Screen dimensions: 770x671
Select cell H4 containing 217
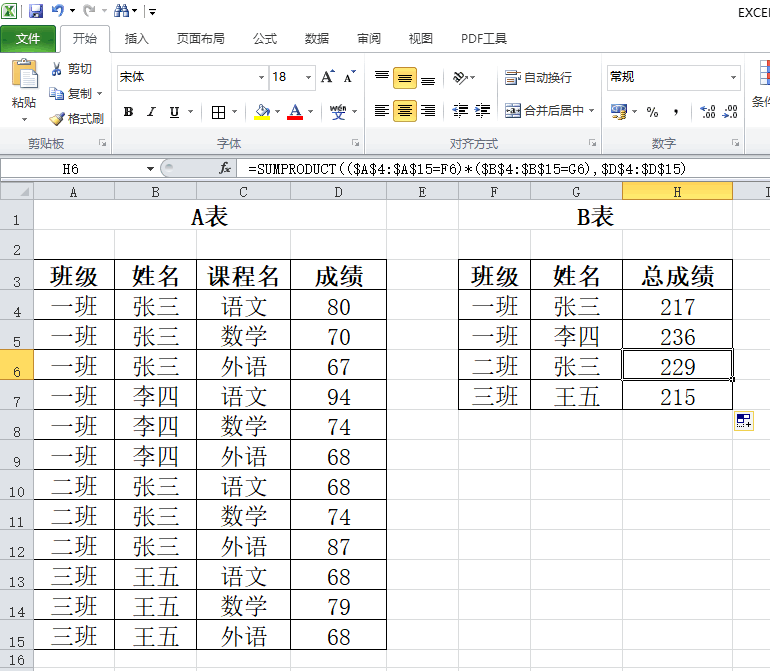(677, 306)
